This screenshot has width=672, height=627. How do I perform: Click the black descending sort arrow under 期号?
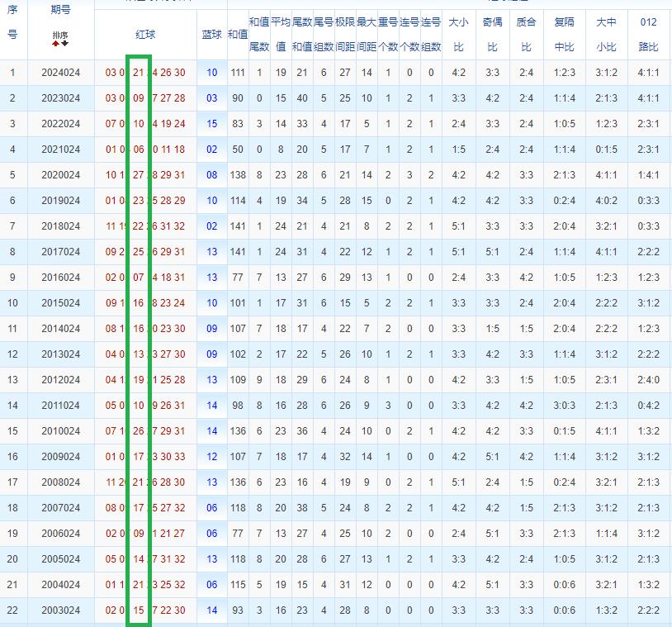tap(64, 43)
